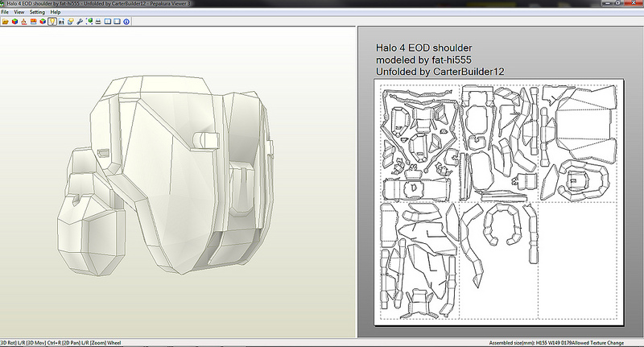
Task: Click the 'Unfolded by CarterBuilder12' text
Action: click(x=440, y=72)
